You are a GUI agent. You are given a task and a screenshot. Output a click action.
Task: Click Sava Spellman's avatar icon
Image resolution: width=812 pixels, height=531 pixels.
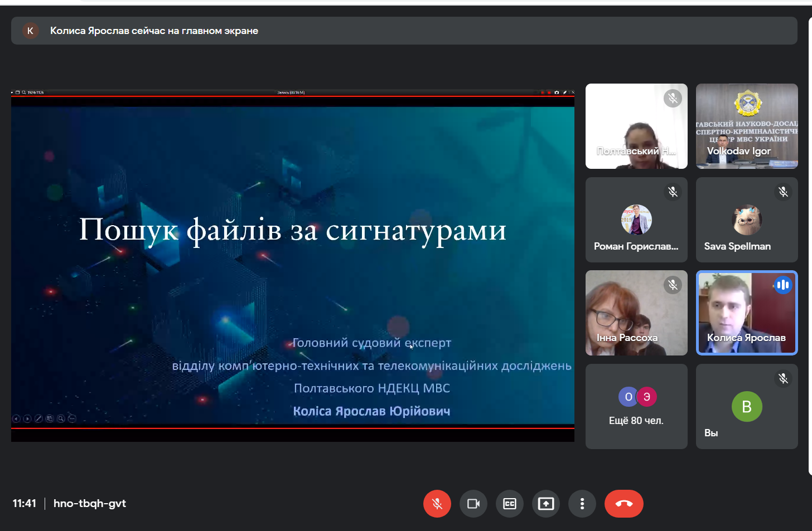[x=747, y=220]
